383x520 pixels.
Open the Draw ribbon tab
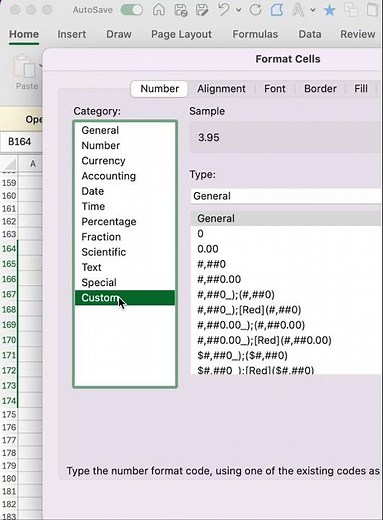[119, 34]
